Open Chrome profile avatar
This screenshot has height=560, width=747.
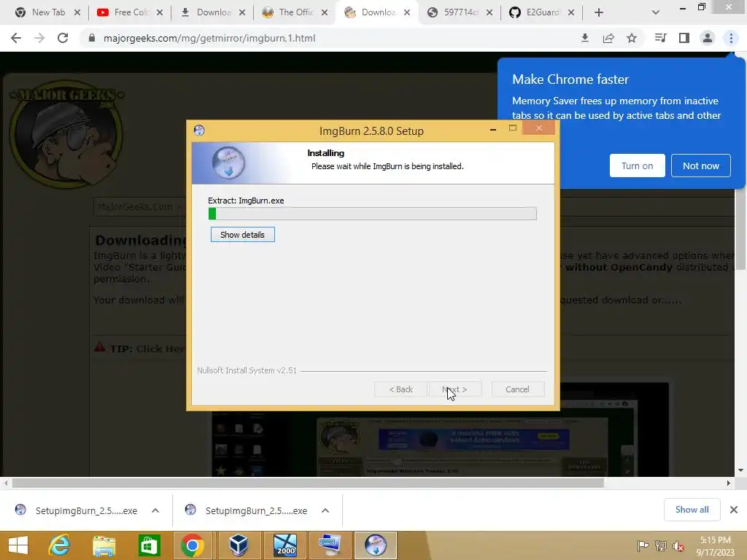[x=708, y=38]
